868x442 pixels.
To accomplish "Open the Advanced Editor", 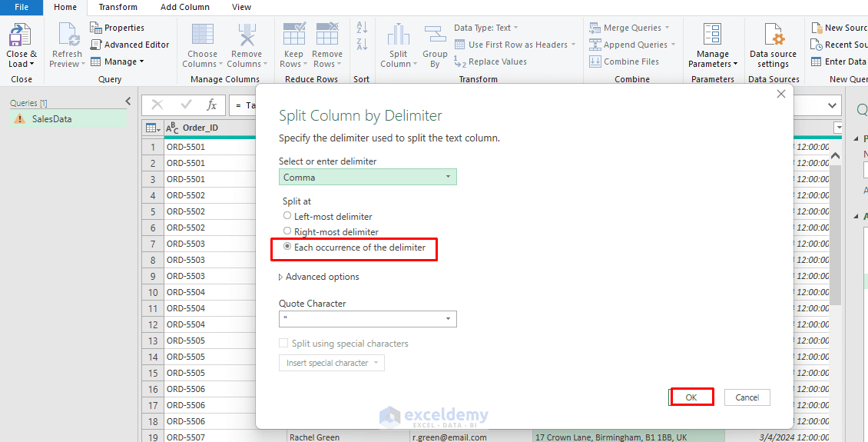I will click(x=130, y=45).
